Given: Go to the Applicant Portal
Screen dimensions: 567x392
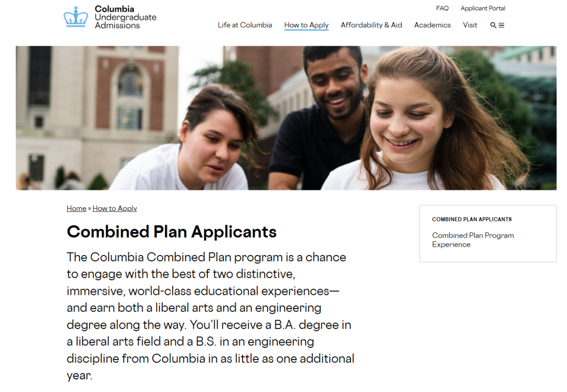Looking at the screenshot, I should (x=482, y=8).
